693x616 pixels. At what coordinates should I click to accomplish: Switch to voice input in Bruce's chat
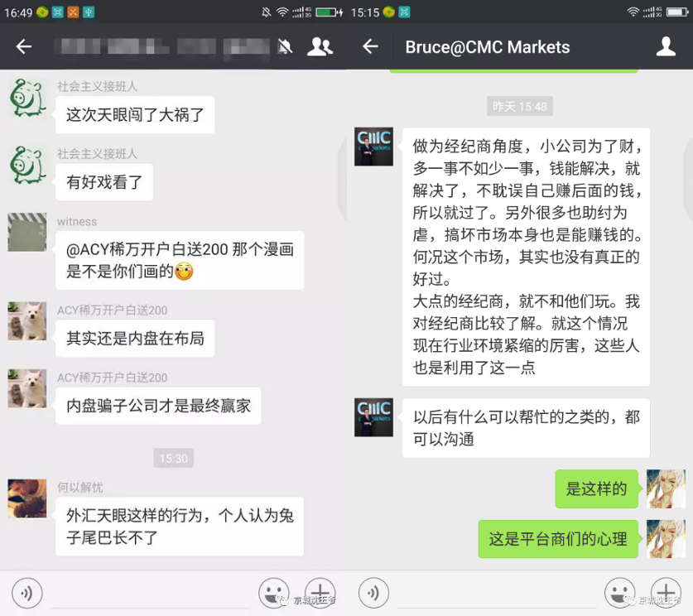tap(373, 592)
